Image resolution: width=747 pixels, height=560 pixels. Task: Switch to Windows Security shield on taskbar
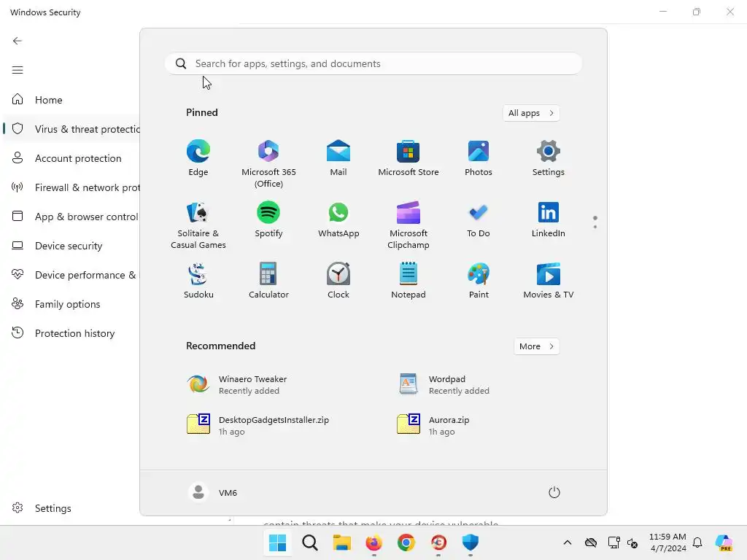[471, 542]
